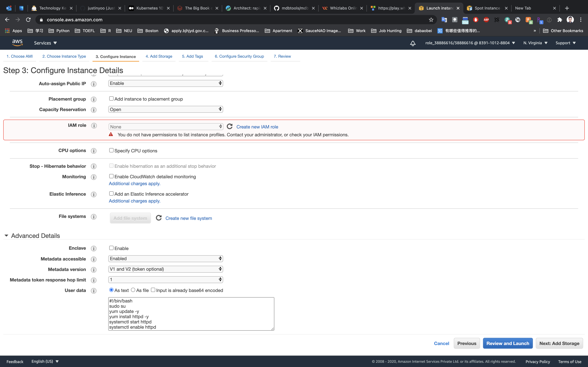Screen dimensions: 588x367
Task: Click inside the User data text area
Action: pos(191,314)
